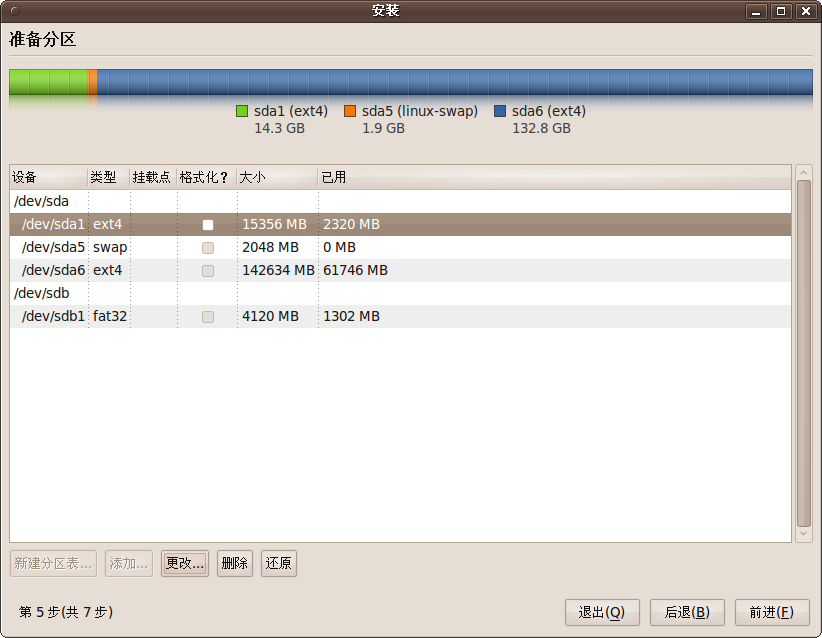This screenshot has width=822, height=638.
Task: Sort by 格式化? column header
Action: 207,178
